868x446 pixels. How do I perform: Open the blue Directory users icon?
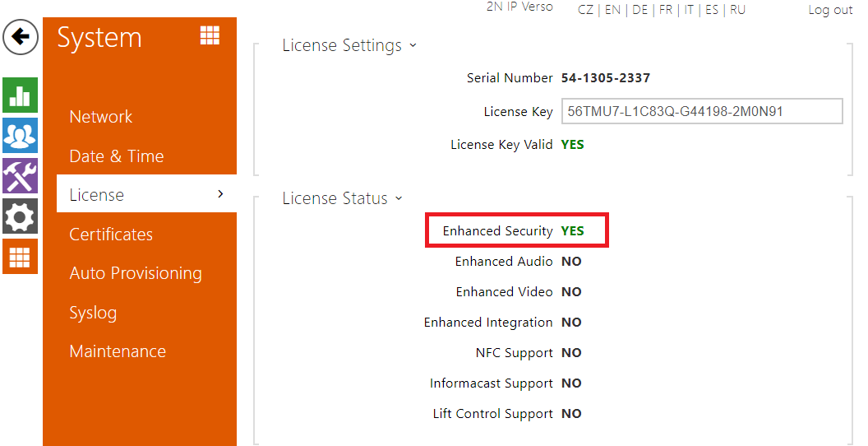(20, 136)
